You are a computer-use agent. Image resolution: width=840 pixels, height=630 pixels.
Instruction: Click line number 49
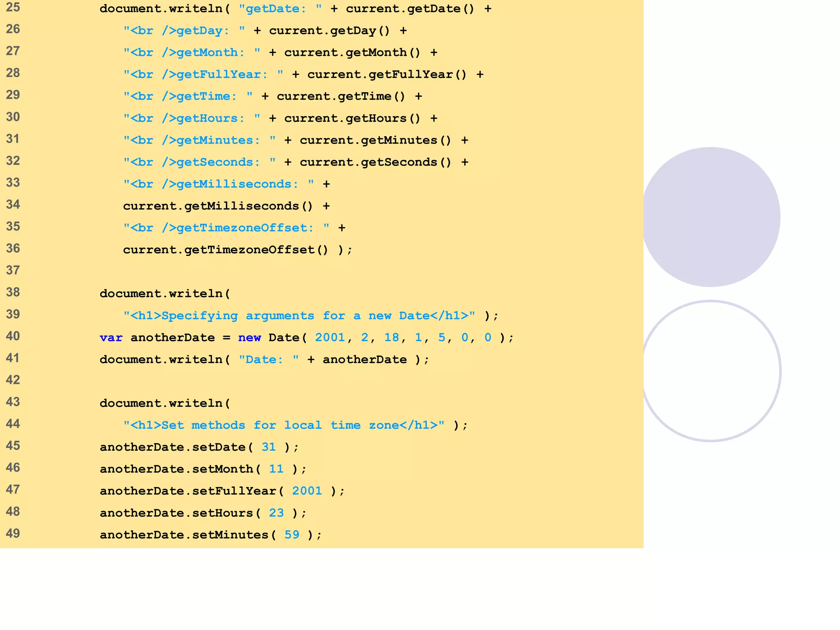click(x=13, y=534)
